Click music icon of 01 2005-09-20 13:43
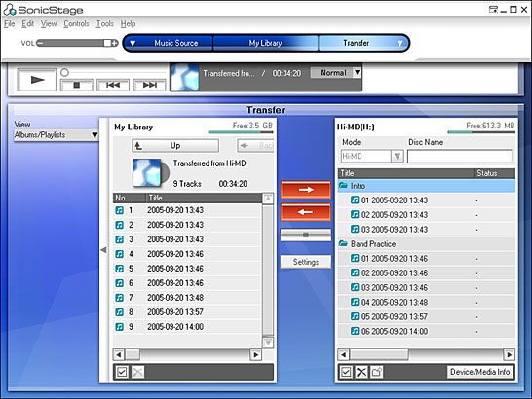 point(355,200)
